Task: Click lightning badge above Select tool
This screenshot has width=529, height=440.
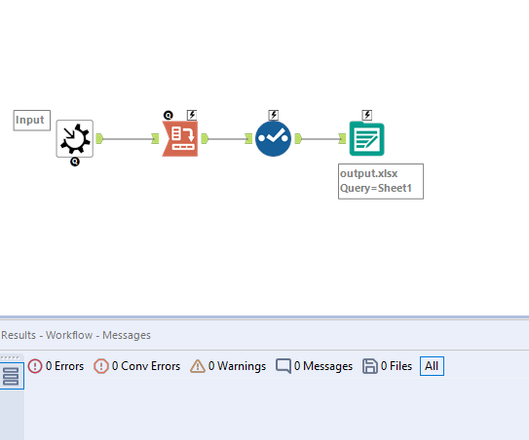Action: click(273, 115)
